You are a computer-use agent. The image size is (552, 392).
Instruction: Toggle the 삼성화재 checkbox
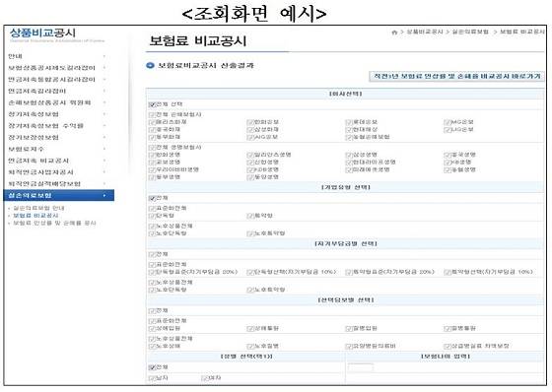tap(250, 130)
